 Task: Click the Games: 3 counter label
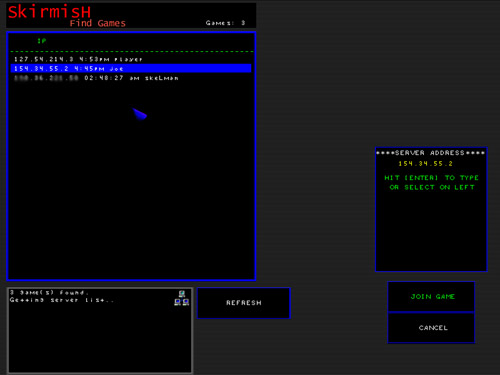click(x=225, y=23)
